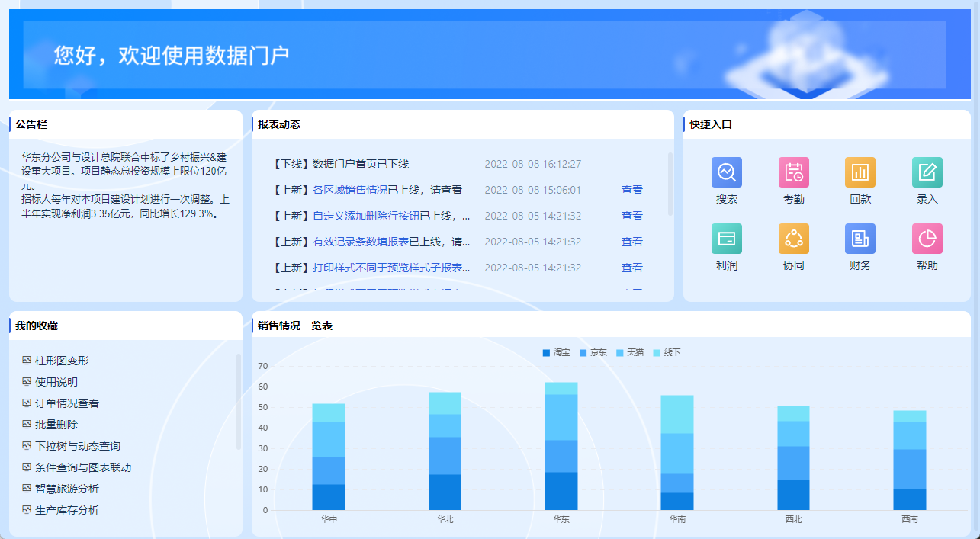The width and height of the screenshot is (980, 539).
Task: Select 智慧旅游分析 from favorites list
Action: pos(66,489)
